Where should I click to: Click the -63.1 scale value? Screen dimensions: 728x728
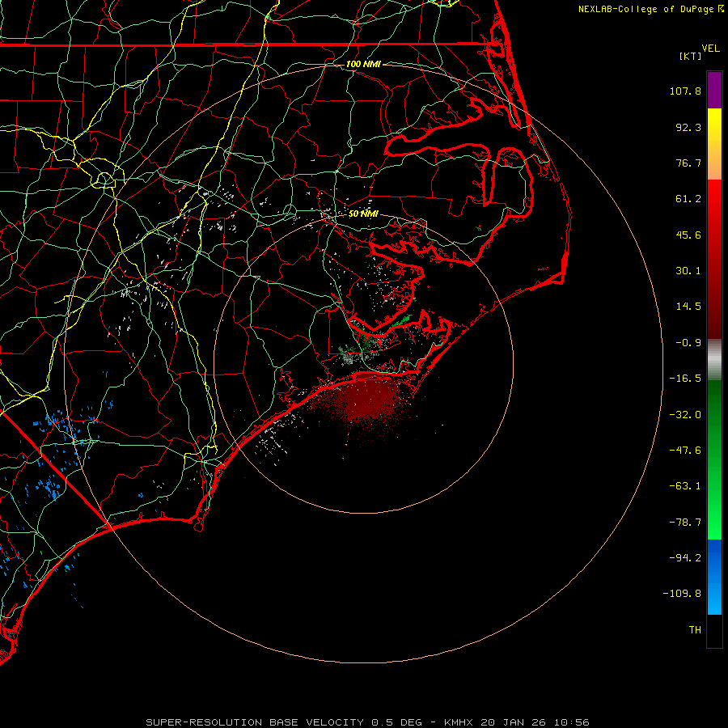pos(685,486)
